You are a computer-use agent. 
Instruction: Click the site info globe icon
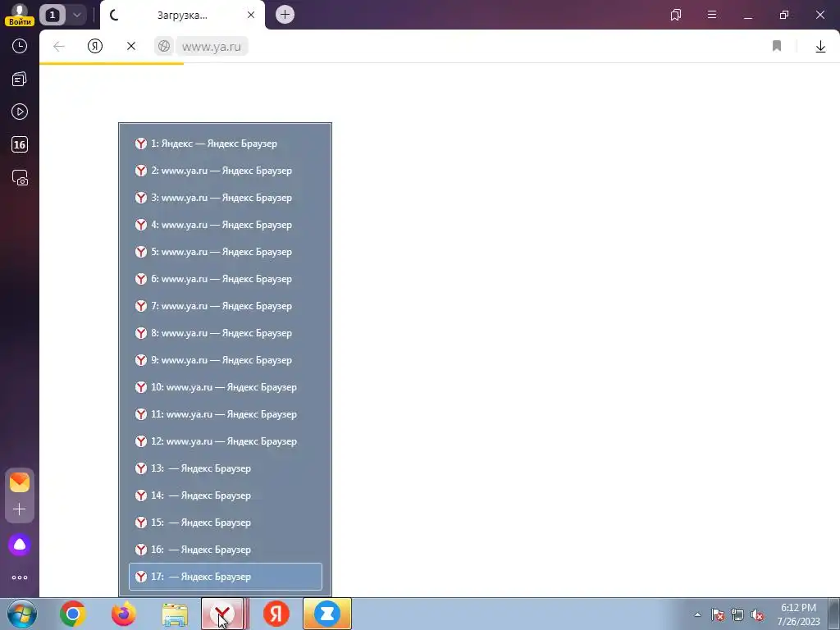[x=164, y=47]
